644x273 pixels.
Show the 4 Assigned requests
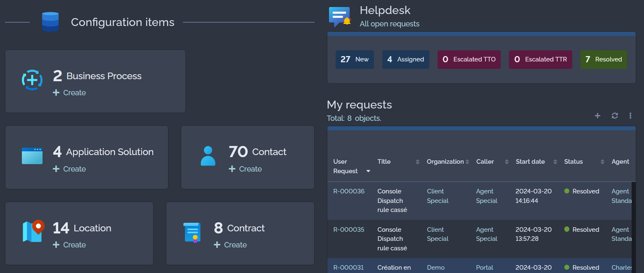(x=405, y=59)
